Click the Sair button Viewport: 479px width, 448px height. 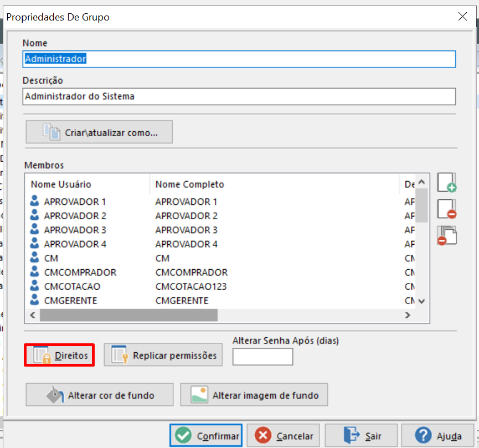coord(362,435)
